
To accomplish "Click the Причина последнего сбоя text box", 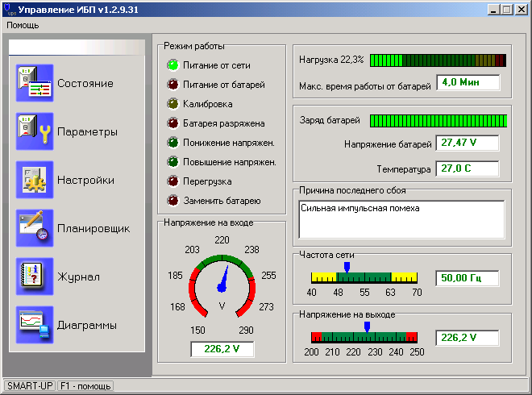I will (401, 219).
